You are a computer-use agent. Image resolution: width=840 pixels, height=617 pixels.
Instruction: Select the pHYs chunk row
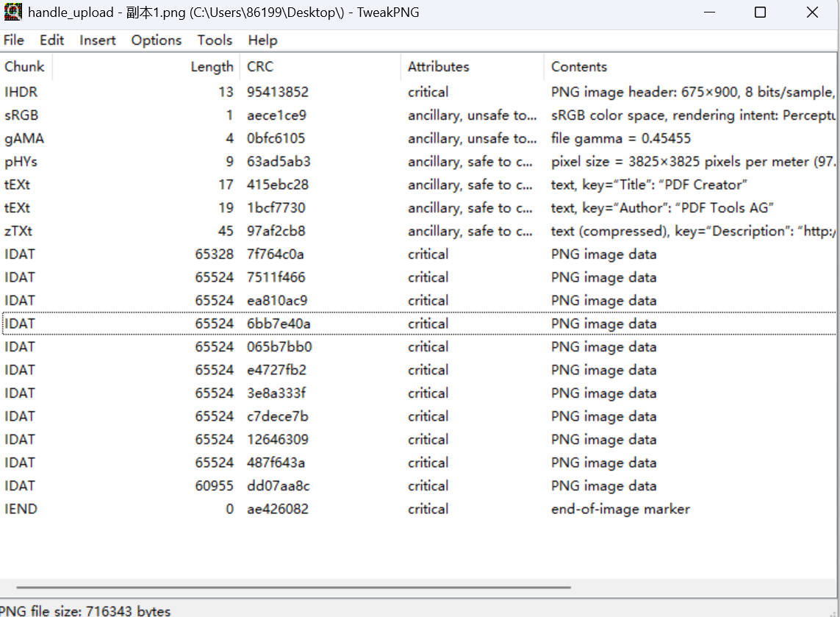coord(19,162)
